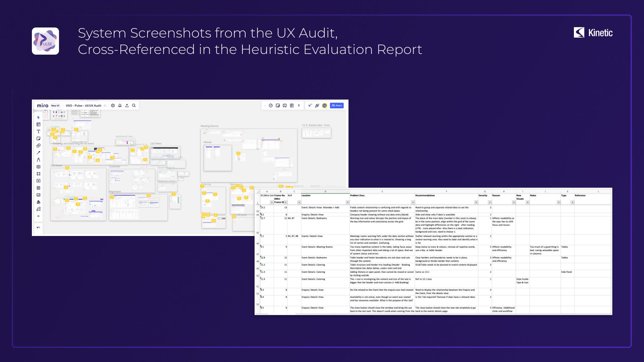Viewport: 644px width, 362px height.
Task: Open filter dropdown for New Visuals column
Action: (x=528, y=202)
